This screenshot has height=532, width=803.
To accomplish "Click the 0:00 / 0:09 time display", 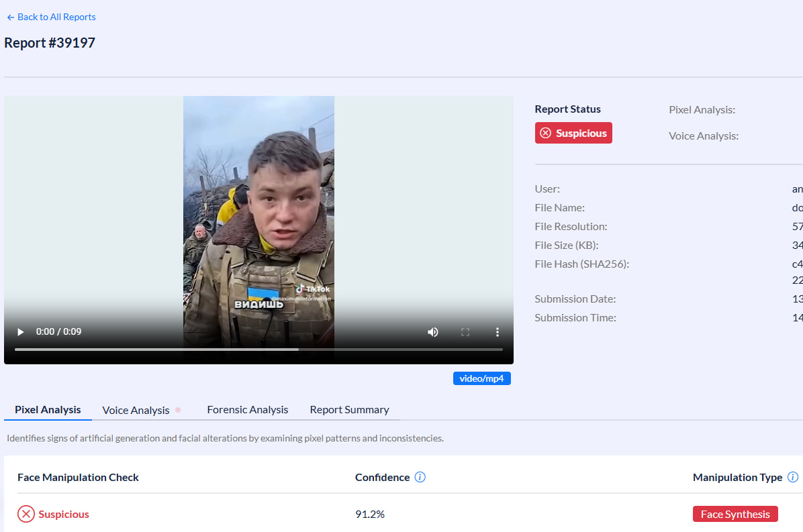I will pyautogui.click(x=58, y=332).
